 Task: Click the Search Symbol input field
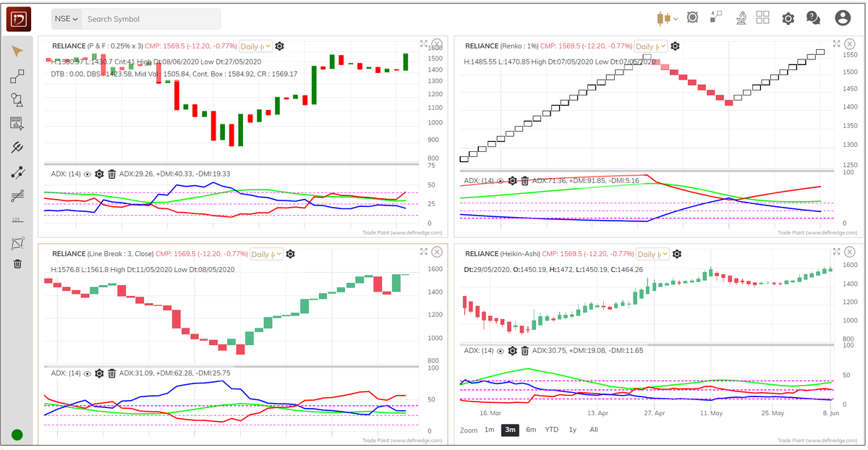click(x=150, y=19)
